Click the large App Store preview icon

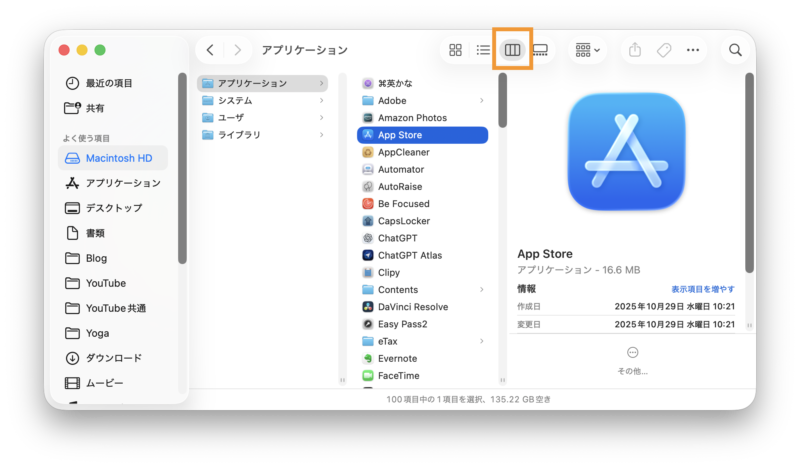point(626,152)
